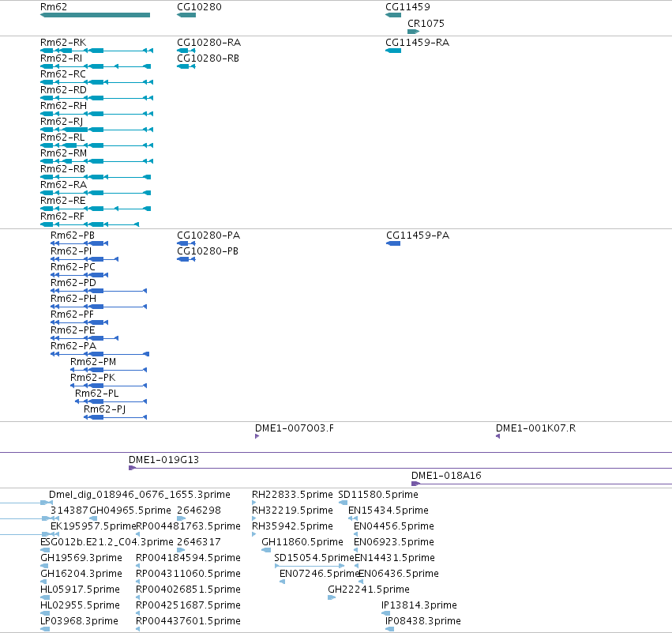The image size is (672, 633).
Task: Click EST EN15434.5prime
Action: coord(389,511)
